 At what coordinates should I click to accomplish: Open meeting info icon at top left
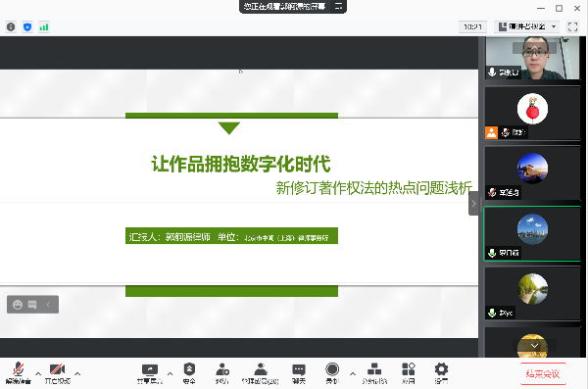pos(11,27)
